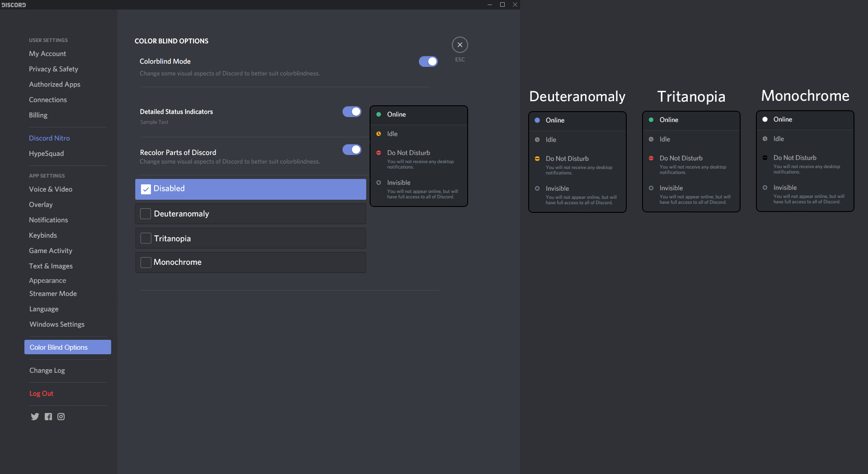Open Voice & Video settings

tap(51, 189)
